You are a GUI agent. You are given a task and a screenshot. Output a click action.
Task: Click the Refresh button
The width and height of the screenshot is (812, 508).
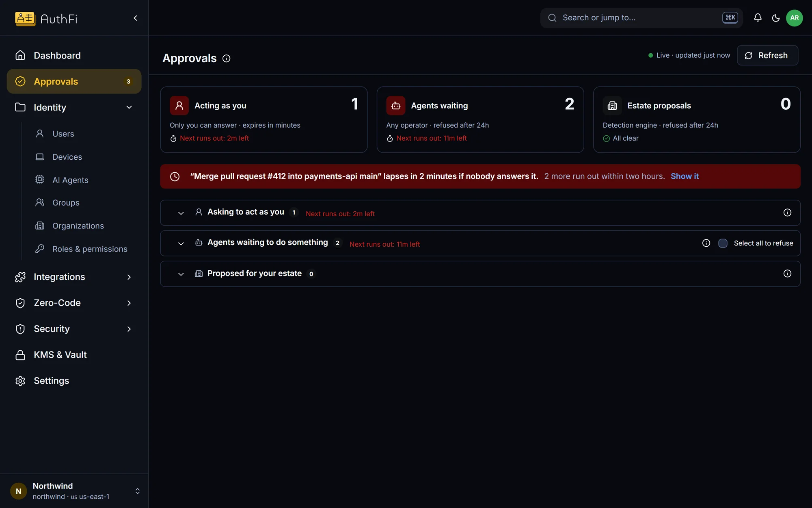[767, 55]
